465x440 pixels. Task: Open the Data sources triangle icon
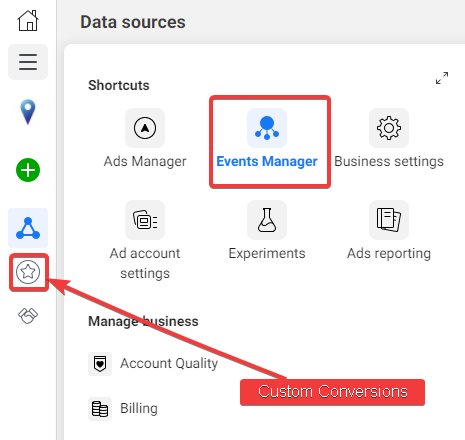click(28, 228)
